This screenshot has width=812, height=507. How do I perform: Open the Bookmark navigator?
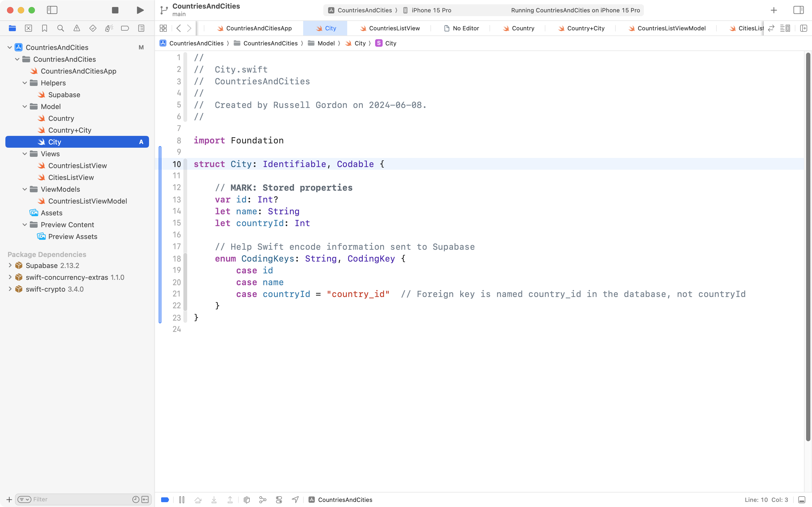(x=45, y=28)
